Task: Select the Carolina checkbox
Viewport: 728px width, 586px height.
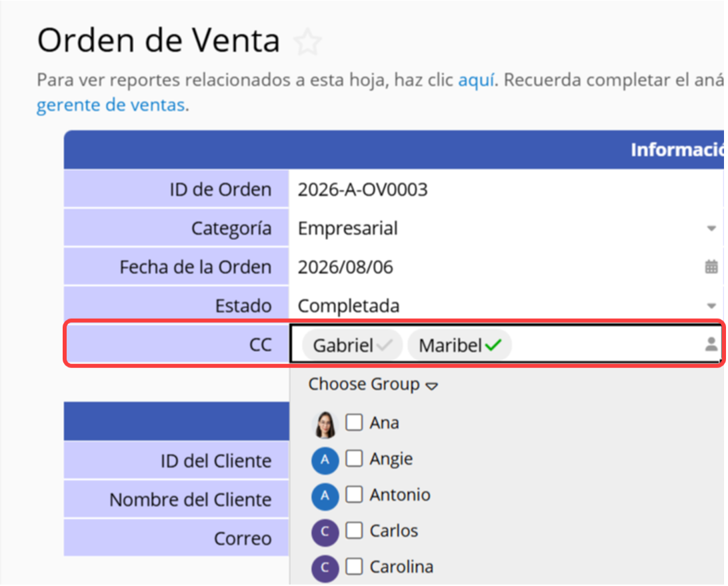Action: point(354,566)
